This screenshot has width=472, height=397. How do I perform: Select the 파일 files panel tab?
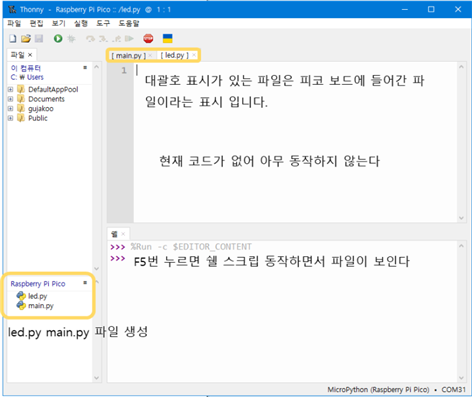pyautogui.click(x=18, y=55)
